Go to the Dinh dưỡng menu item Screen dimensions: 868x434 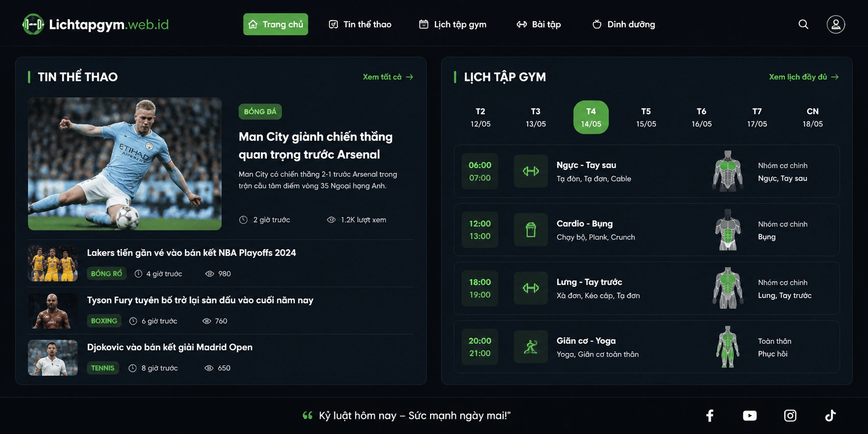(x=623, y=24)
